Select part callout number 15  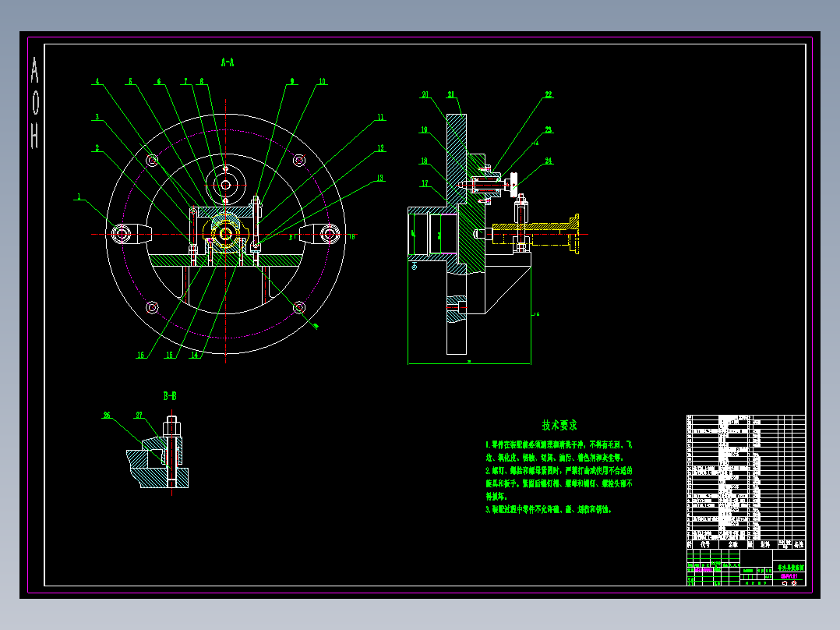point(169,355)
